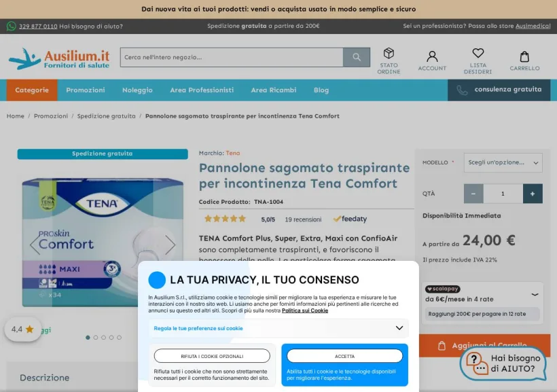Go to Promozioni in navigation bar
The width and height of the screenshot is (557, 392).
pos(86,90)
